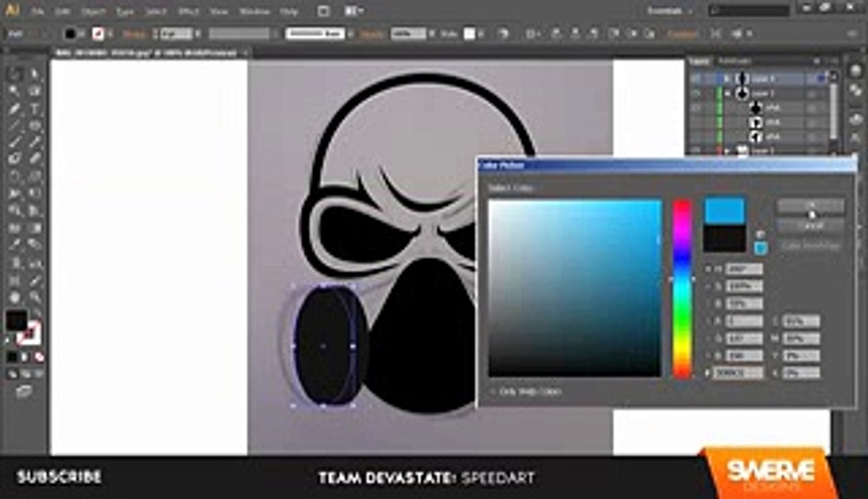Select the Lasso tool

coord(35,91)
